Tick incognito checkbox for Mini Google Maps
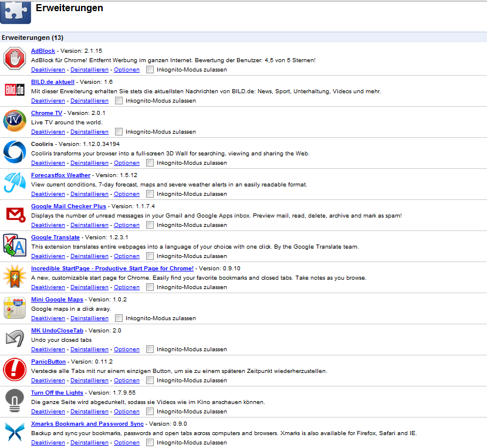 119,318
